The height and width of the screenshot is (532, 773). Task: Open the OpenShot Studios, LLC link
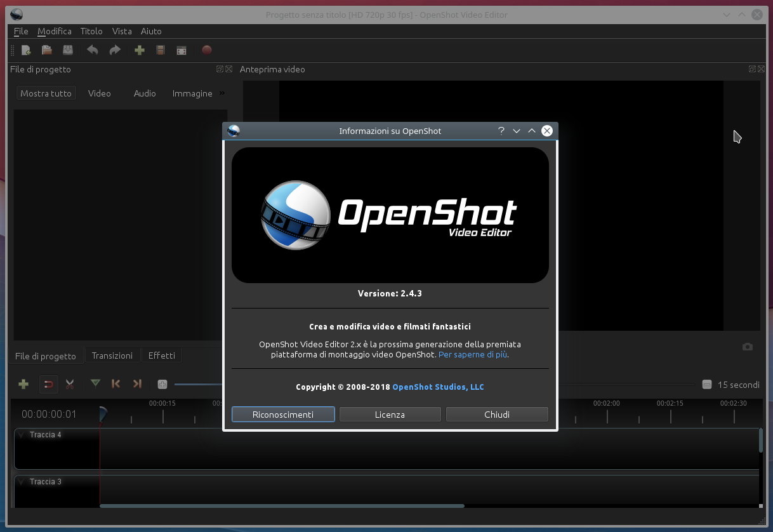coord(438,387)
